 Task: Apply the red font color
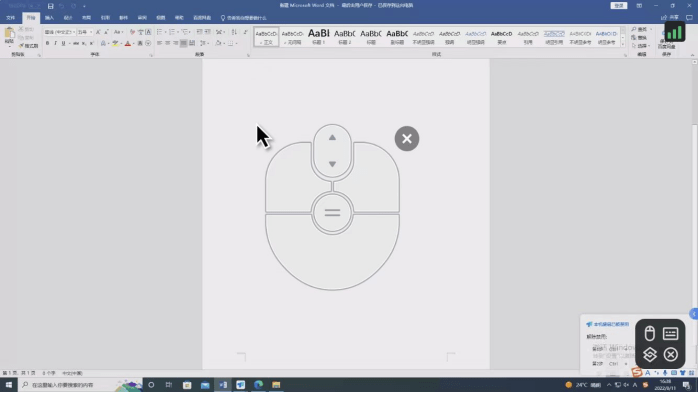128,43
